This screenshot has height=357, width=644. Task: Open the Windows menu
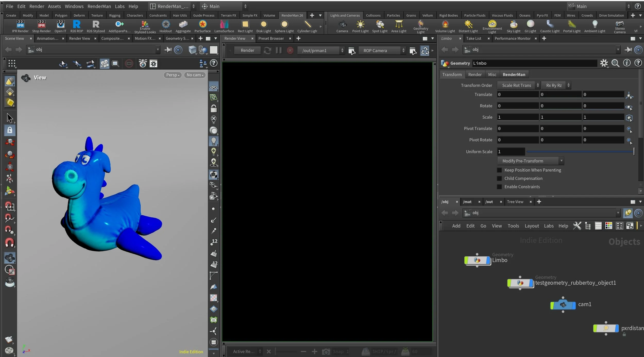(x=74, y=6)
